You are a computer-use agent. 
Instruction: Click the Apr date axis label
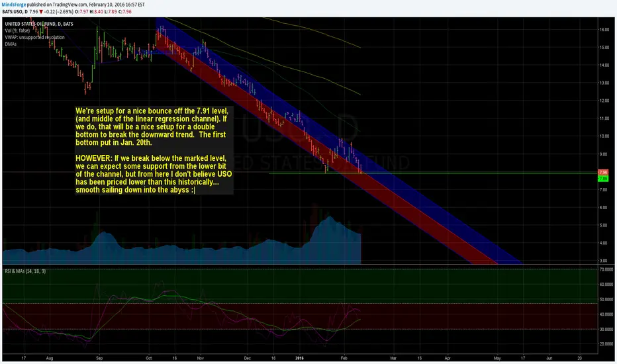tap(447, 359)
